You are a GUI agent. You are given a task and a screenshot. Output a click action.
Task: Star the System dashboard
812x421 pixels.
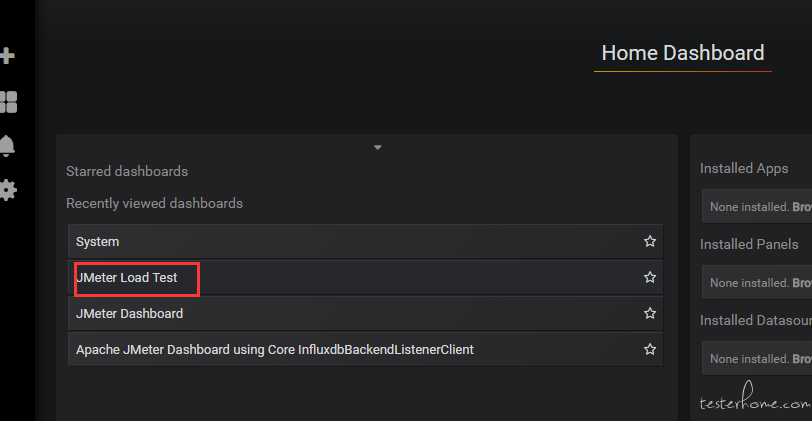pos(650,242)
